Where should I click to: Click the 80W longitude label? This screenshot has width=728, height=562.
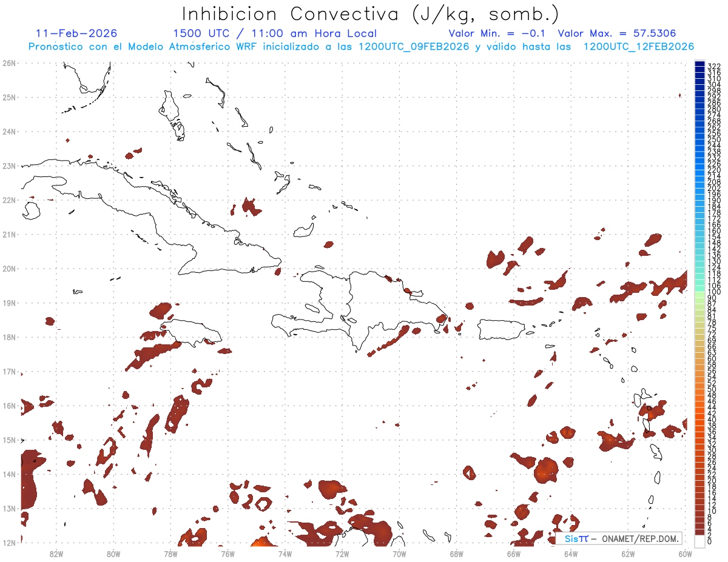click(113, 554)
